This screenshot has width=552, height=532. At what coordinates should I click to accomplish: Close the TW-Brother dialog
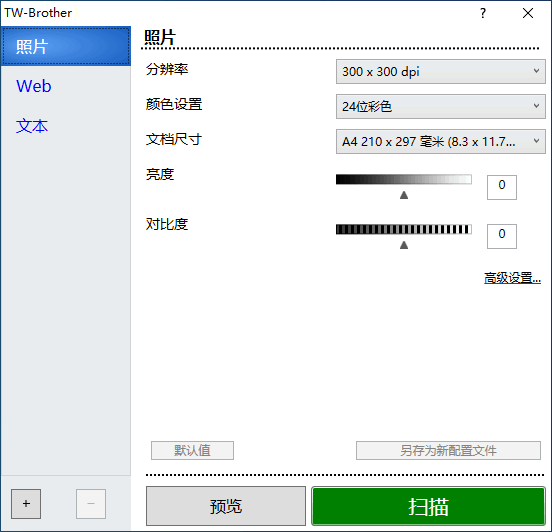point(528,13)
